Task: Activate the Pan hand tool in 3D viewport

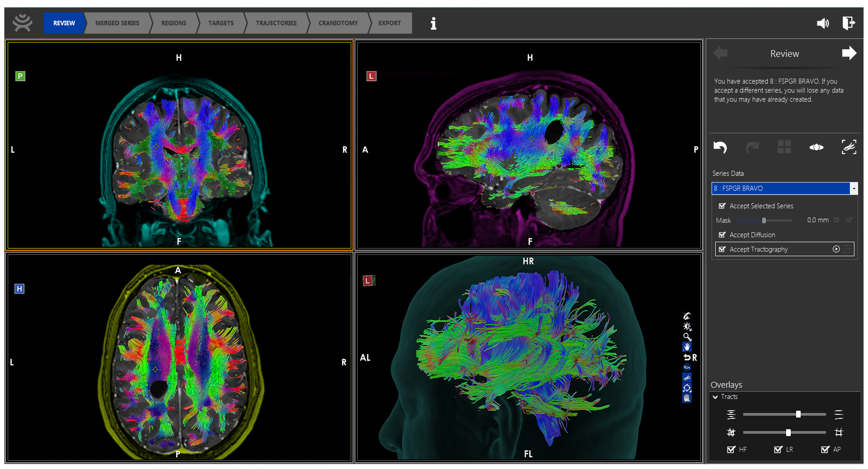Action: 687,347
